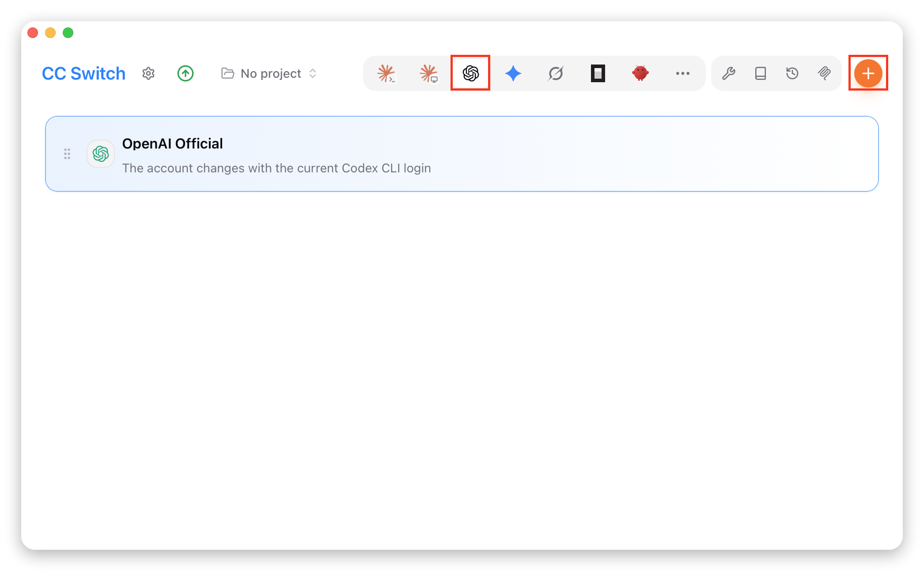The width and height of the screenshot is (924, 571).
Task: Click the green update arrow icon
Action: tap(186, 73)
